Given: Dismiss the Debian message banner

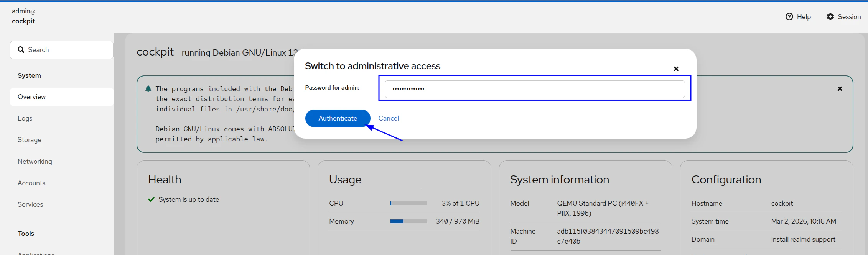Looking at the screenshot, I should coord(840,89).
